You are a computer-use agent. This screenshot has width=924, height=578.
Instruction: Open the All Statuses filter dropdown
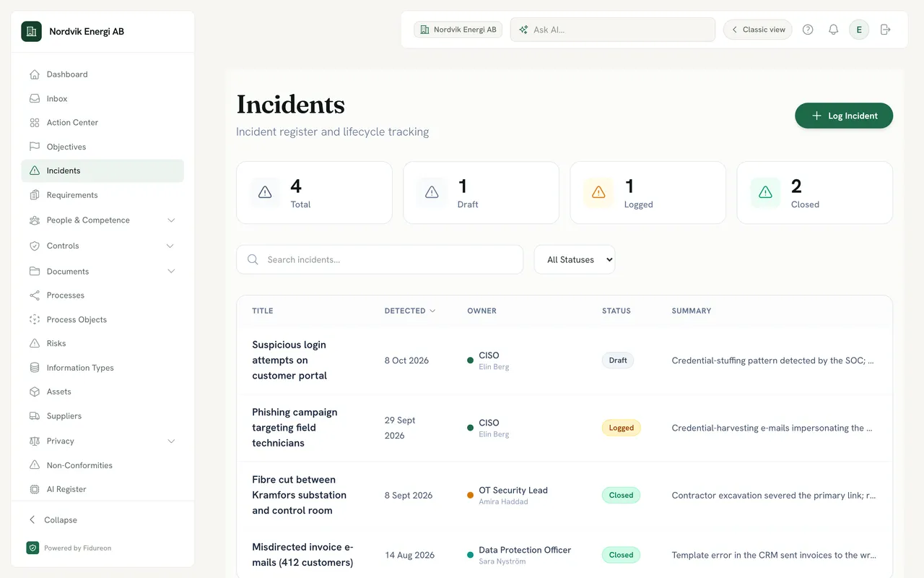575,259
